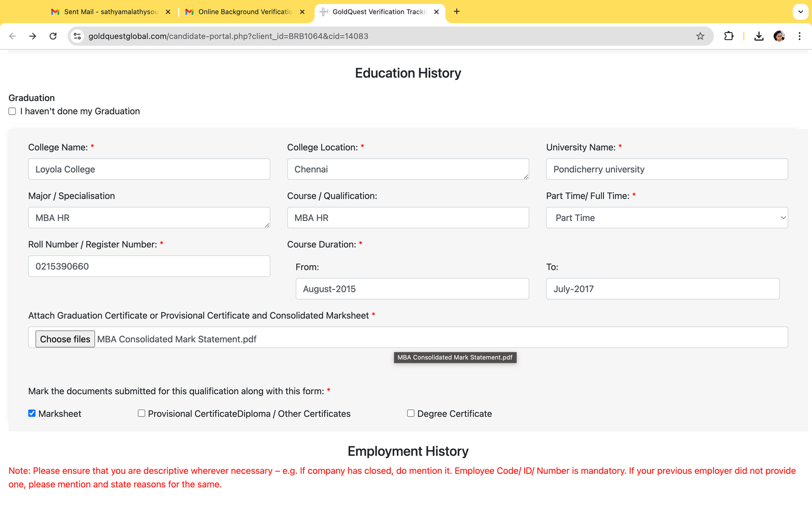Tick the Degree Certificate checkbox
812x508 pixels.
(411, 414)
